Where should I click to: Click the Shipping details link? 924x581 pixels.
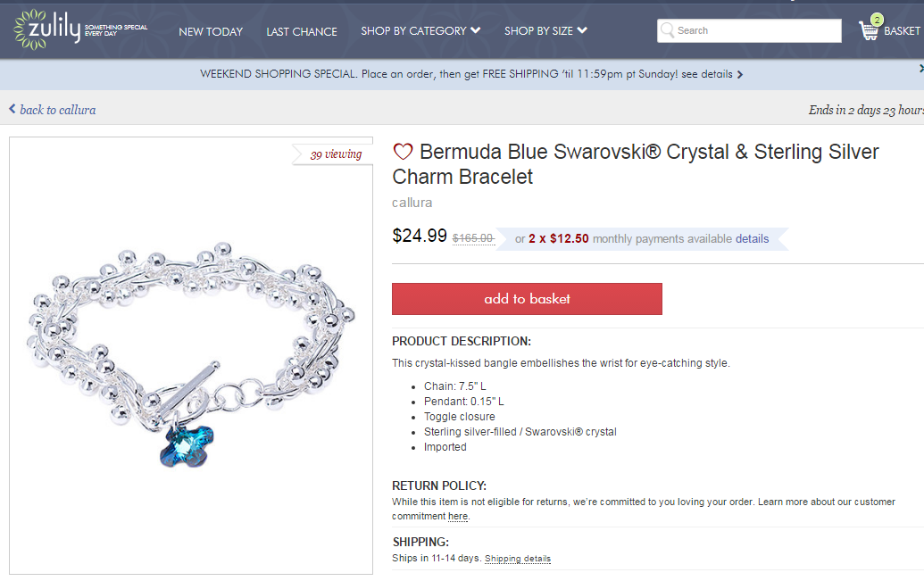coord(518,559)
